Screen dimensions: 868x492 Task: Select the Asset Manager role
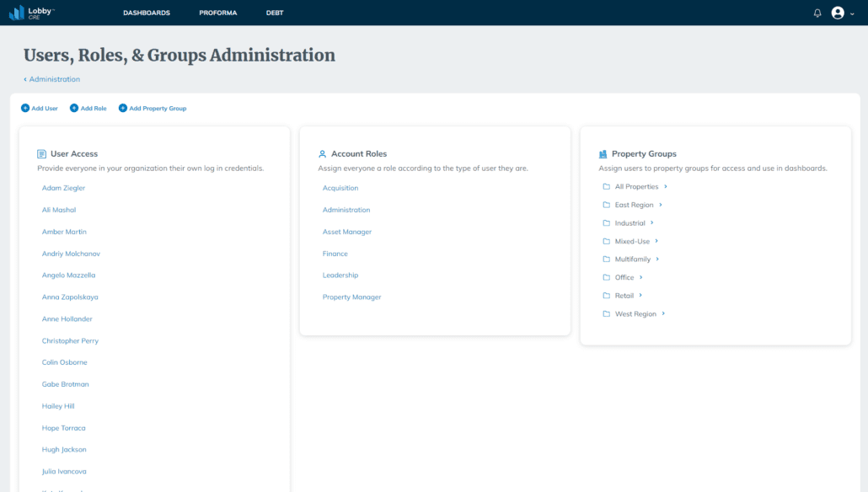[346, 232]
